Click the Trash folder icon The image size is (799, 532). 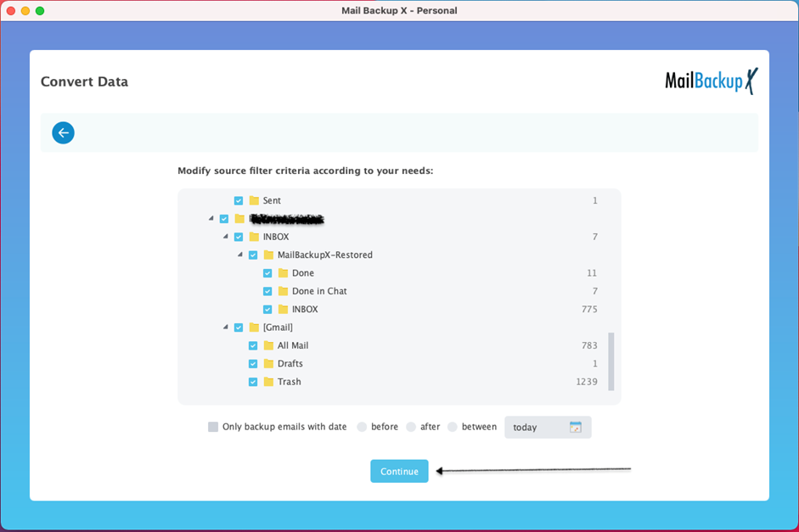[268, 382]
